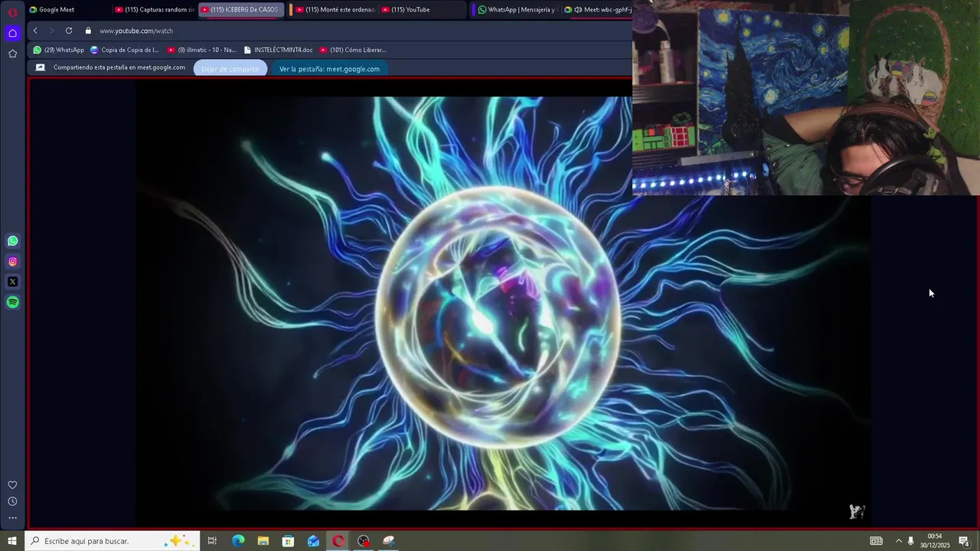Open the illmatic - 10 - Na bookmark
Viewport: 980px width, 551px height.
[202, 50]
